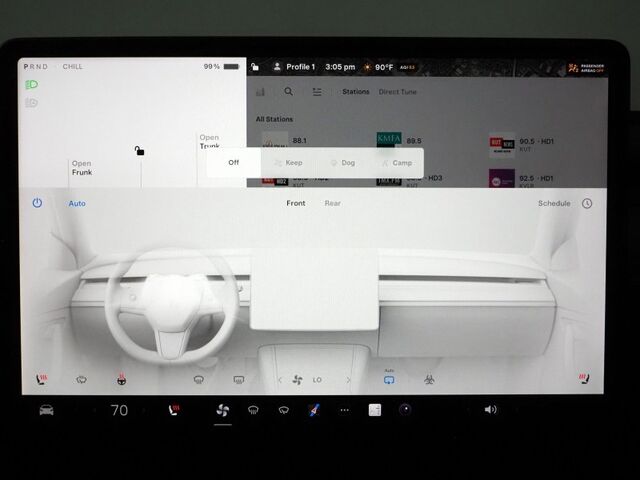Tap seat heater icon in bottom bar
This screenshot has height=480, width=640.
[x=174, y=409]
